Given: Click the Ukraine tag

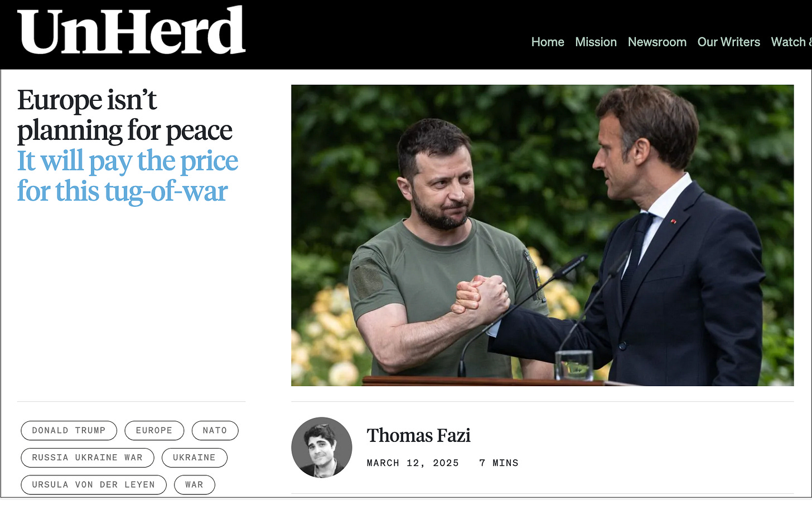Looking at the screenshot, I should click(x=195, y=458).
